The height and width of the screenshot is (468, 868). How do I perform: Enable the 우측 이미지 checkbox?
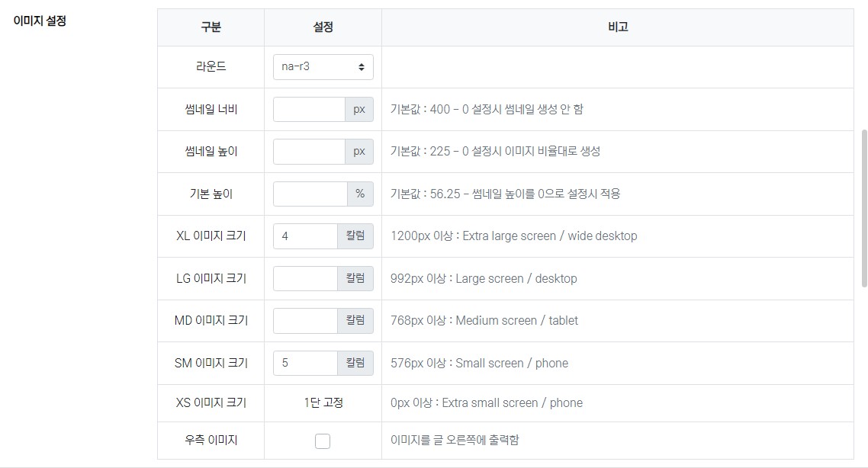(x=323, y=441)
